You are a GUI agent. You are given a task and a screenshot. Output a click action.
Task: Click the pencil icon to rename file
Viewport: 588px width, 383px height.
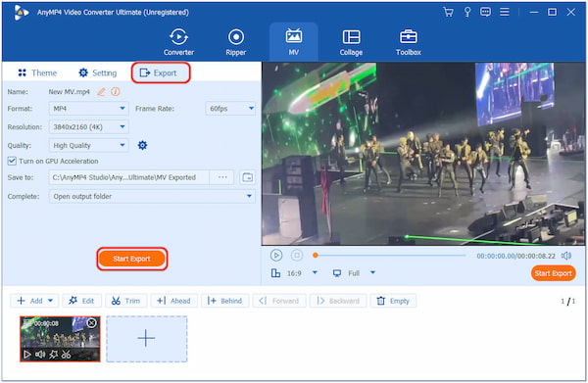point(101,91)
